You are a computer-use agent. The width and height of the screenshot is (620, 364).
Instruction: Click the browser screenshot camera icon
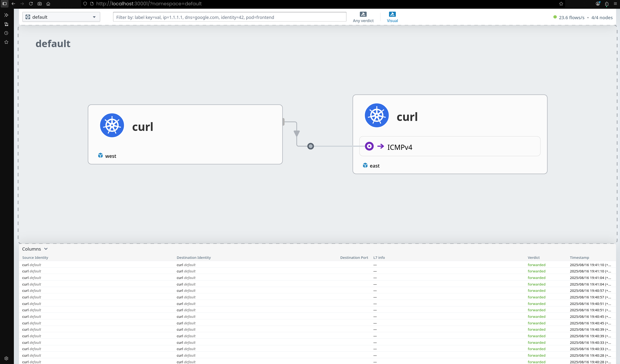[40, 4]
